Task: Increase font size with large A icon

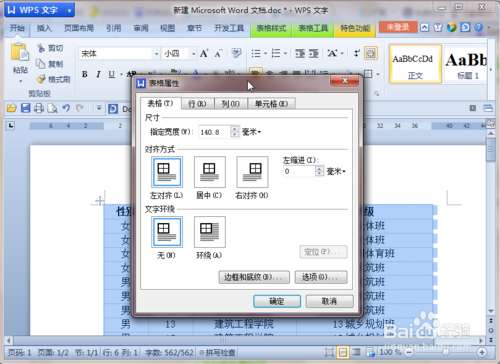Action: pyautogui.click(x=204, y=53)
